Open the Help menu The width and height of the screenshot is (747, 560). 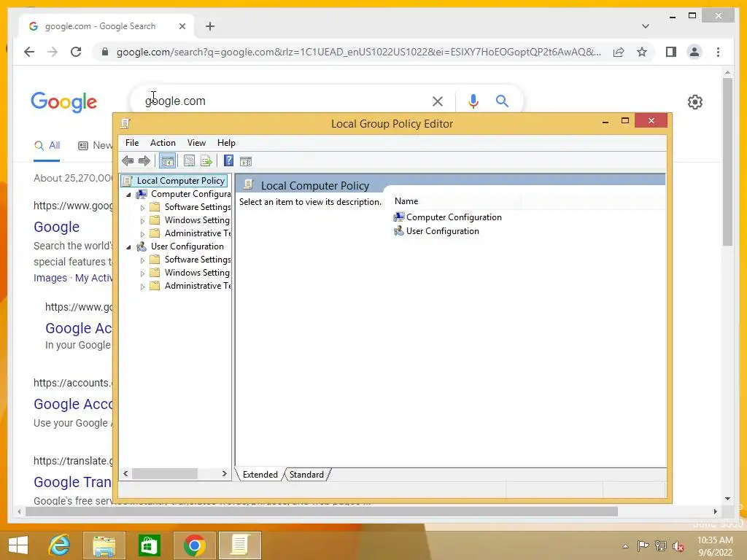(x=226, y=143)
